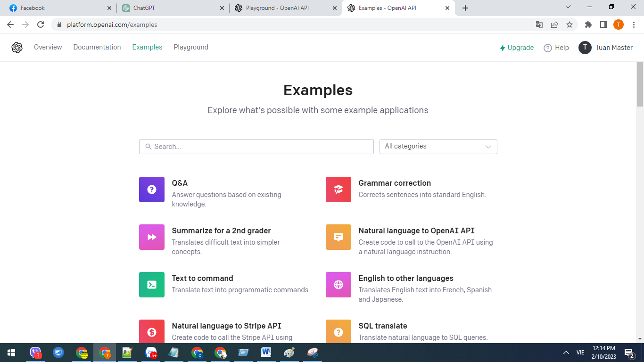
Task: Click the page vertical scrollbar thumb
Action: pyautogui.click(x=640, y=84)
